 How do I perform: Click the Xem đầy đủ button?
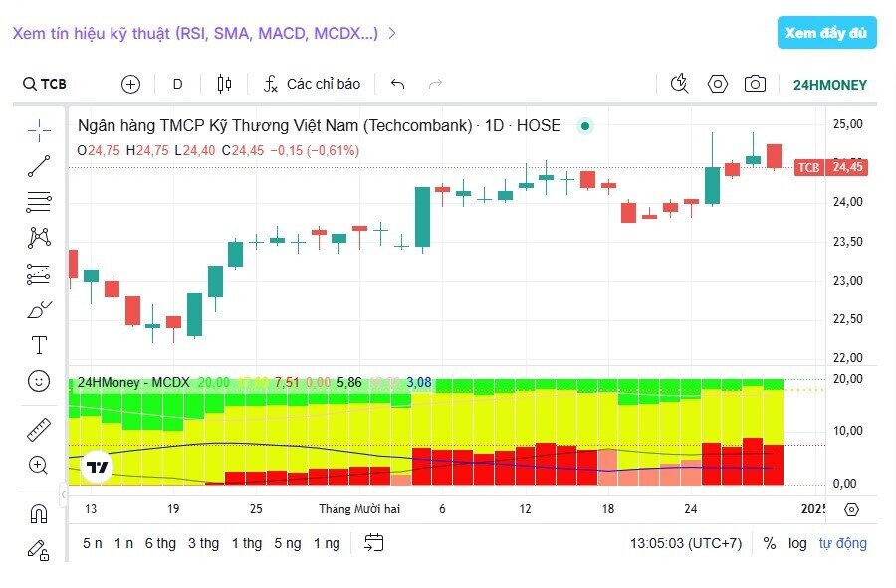826,33
